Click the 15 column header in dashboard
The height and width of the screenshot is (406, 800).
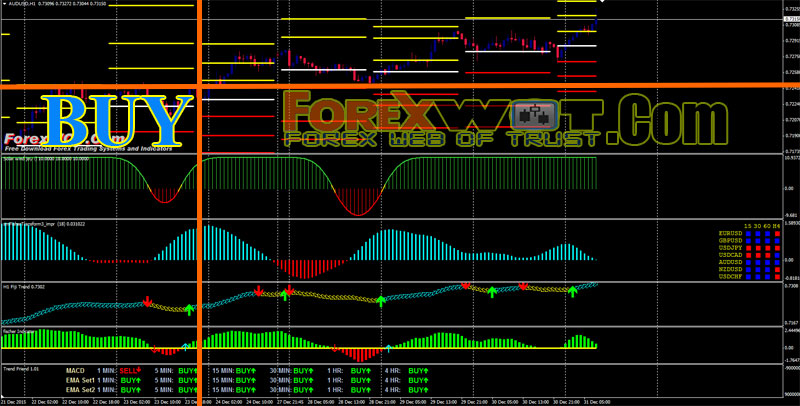(748, 226)
